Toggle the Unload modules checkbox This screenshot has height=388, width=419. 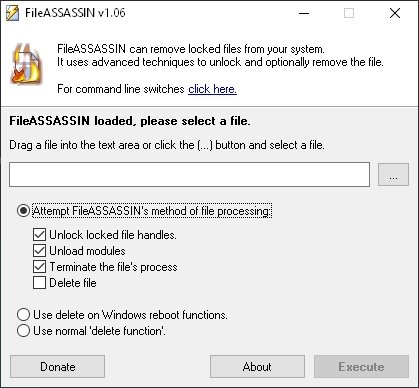point(39,251)
